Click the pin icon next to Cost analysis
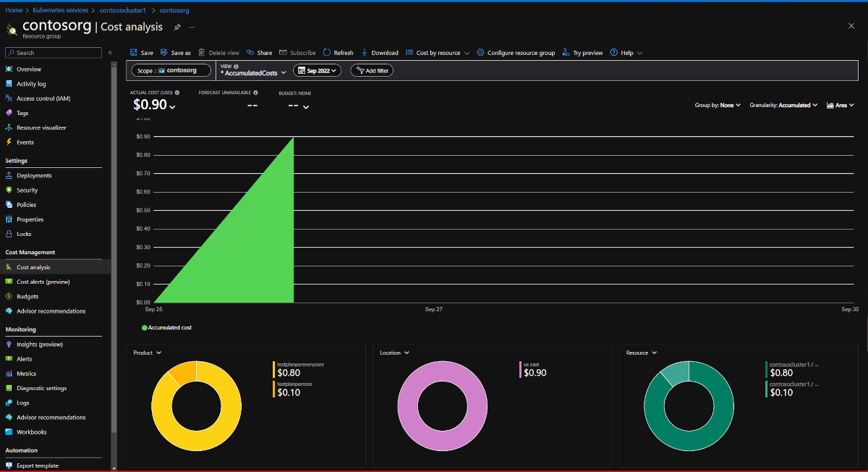868x472 pixels. [x=176, y=26]
